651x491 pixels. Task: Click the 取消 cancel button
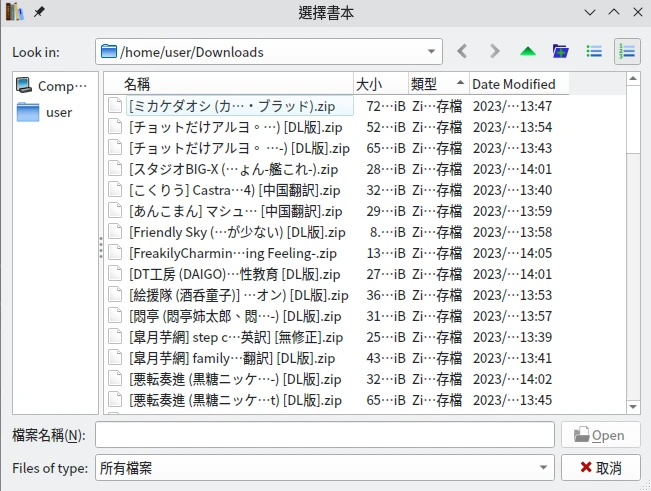point(600,467)
